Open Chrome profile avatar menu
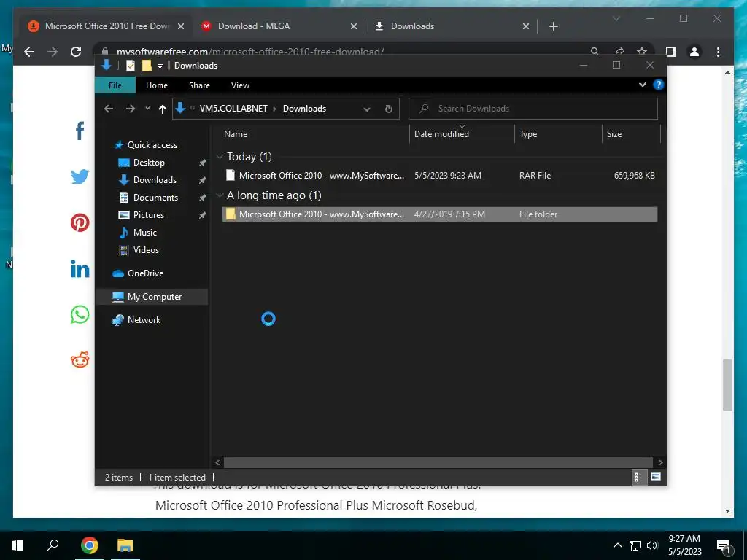747x560 pixels. pos(694,52)
